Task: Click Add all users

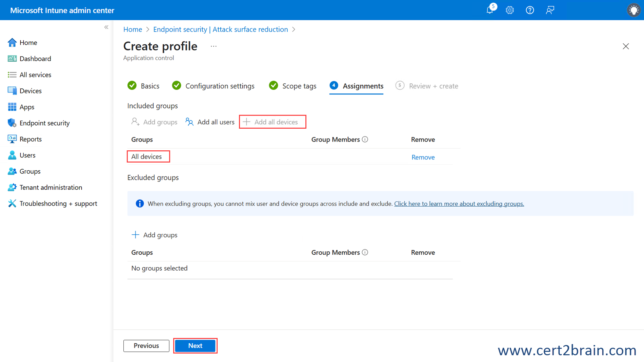Action: pyautogui.click(x=210, y=122)
